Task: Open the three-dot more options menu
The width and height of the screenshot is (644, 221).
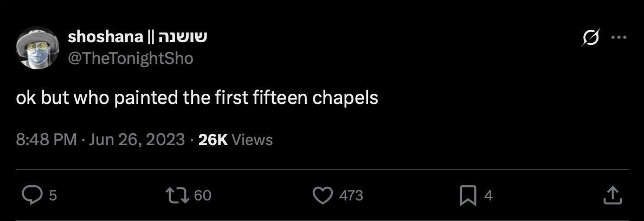Action: pos(619,38)
